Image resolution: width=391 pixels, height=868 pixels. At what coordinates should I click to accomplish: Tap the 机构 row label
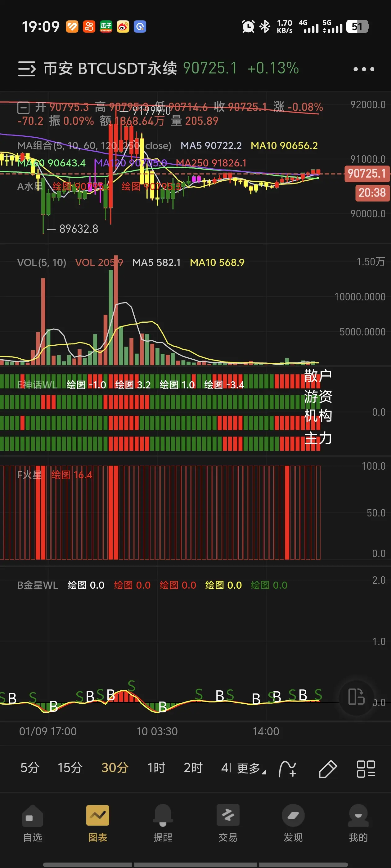tap(318, 415)
